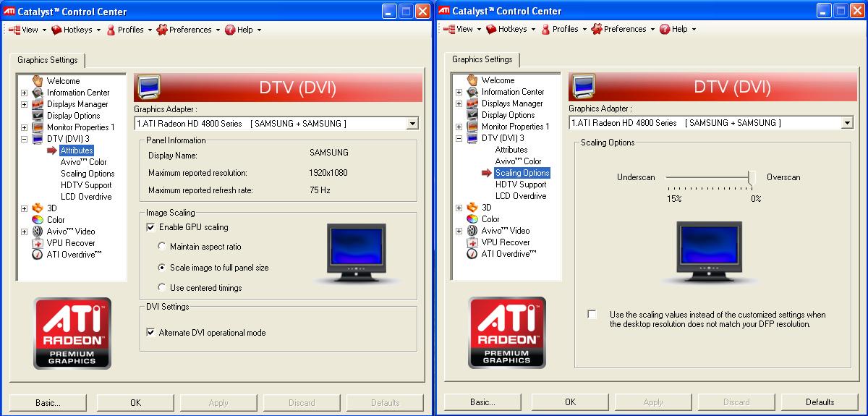Click OK button in left window

pos(135,403)
